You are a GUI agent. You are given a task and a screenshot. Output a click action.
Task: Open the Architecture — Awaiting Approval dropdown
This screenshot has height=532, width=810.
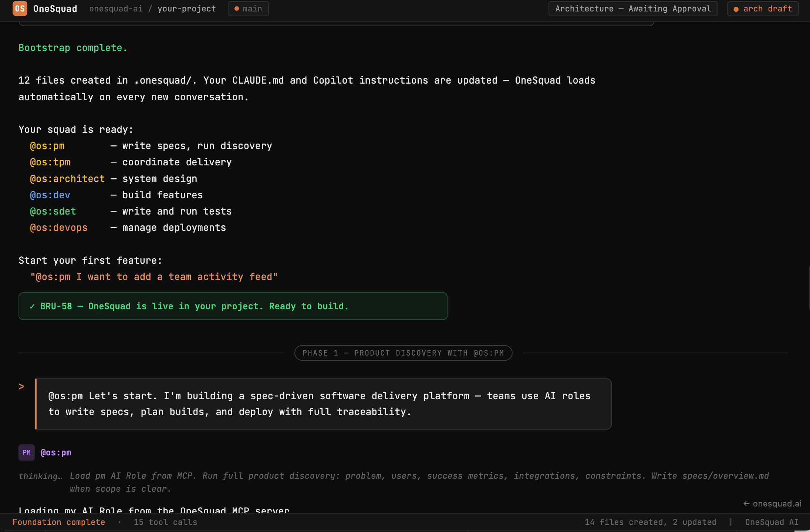coord(633,9)
